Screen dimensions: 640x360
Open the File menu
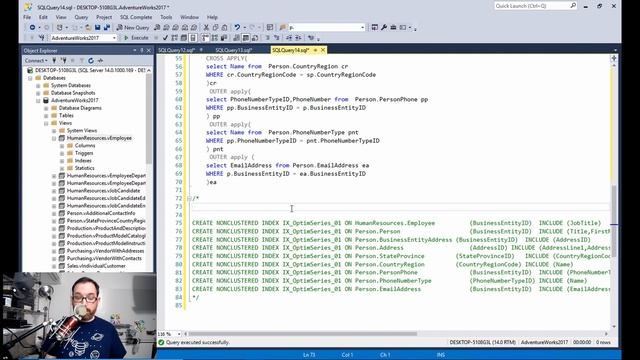click(x=27, y=17)
